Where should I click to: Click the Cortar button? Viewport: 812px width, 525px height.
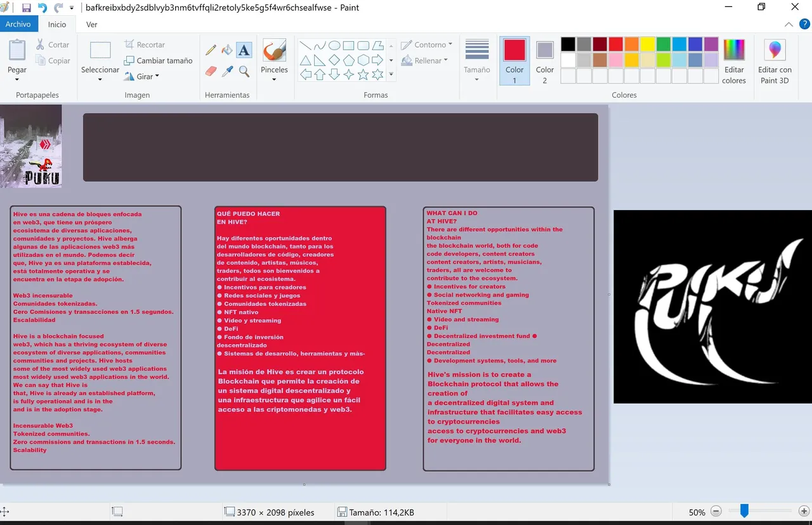coord(52,44)
